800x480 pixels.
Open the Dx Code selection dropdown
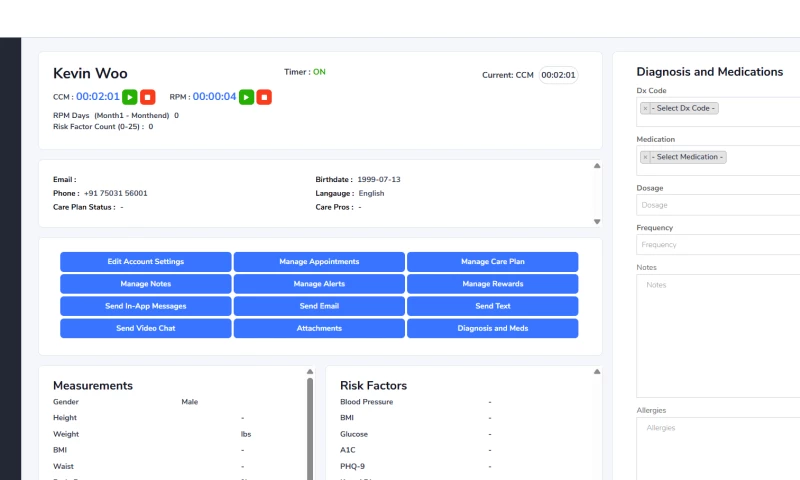click(x=718, y=112)
